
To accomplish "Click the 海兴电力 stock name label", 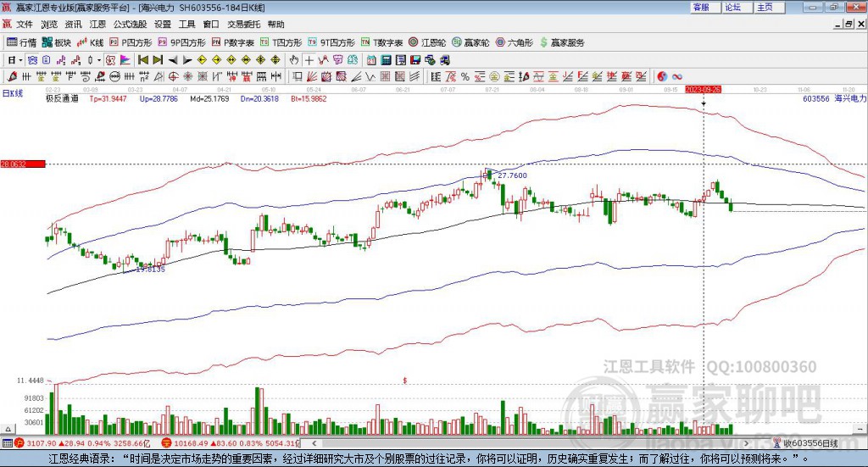I will (x=850, y=98).
